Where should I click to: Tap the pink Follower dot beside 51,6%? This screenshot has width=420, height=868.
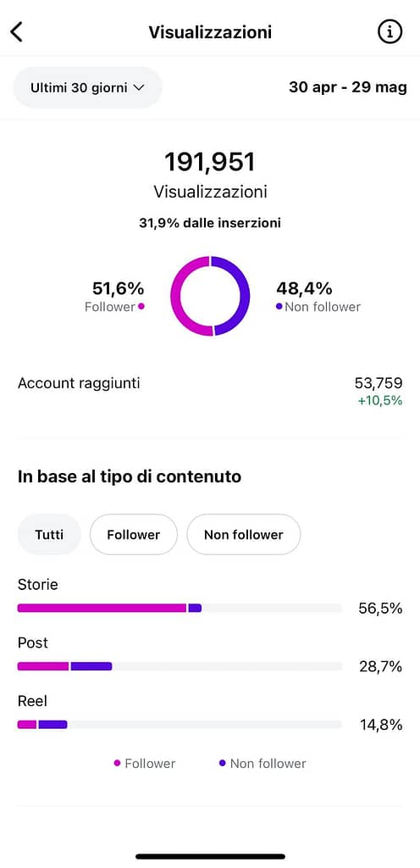click(141, 307)
